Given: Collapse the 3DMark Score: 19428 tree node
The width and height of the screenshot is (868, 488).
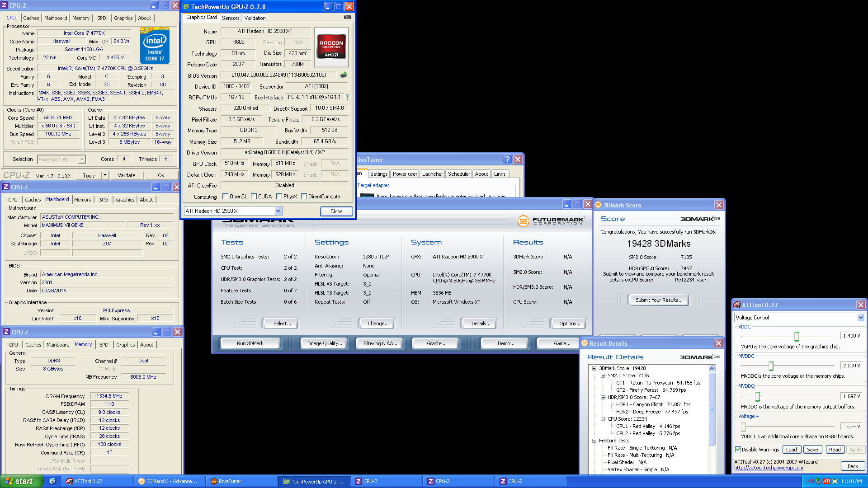Looking at the screenshot, I should pyautogui.click(x=594, y=368).
